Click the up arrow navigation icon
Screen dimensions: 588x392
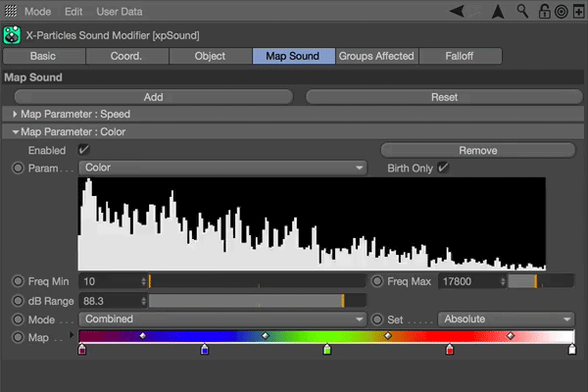(x=498, y=12)
